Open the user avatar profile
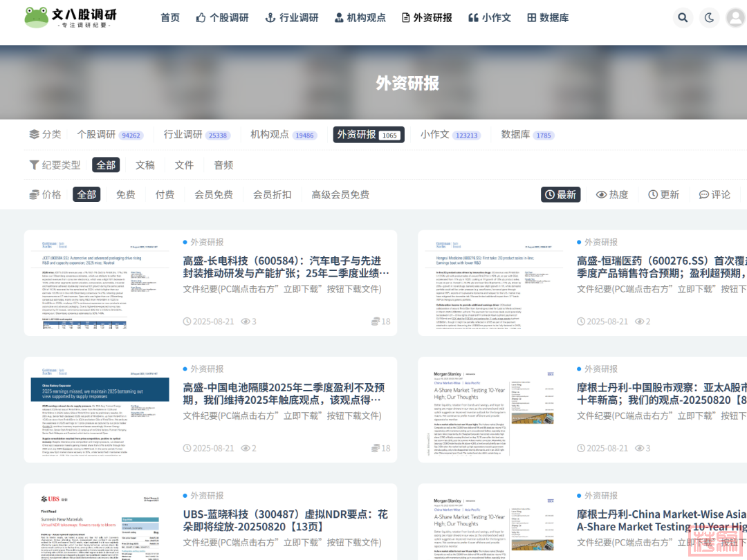Image resolution: width=747 pixels, height=560 pixels. coord(735,18)
